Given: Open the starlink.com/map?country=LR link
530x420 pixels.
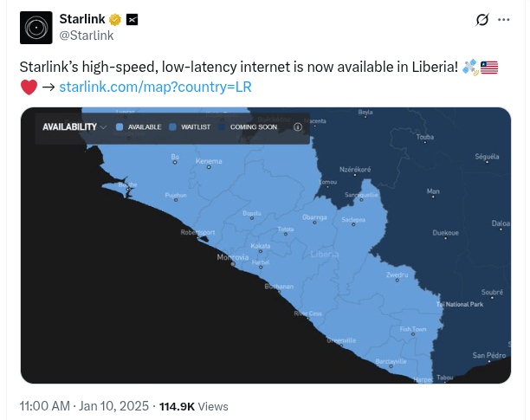Looking at the screenshot, I should [x=155, y=87].
